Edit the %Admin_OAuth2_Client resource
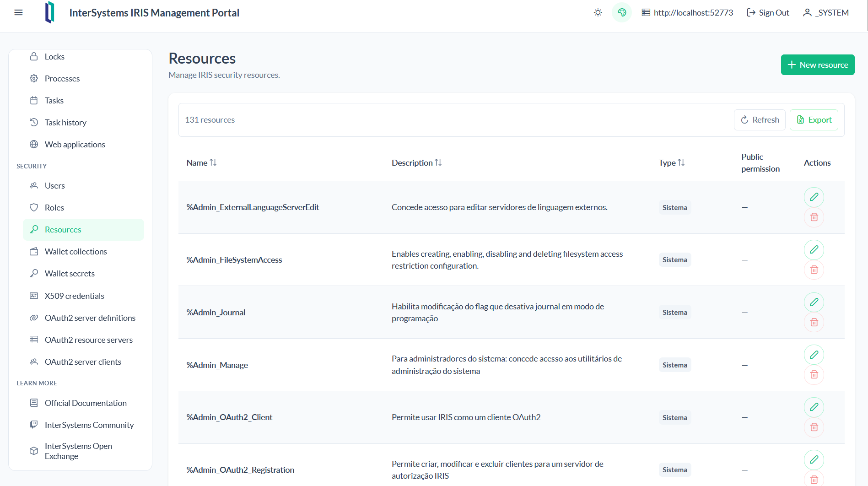The image size is (868, 486). tap(814, 407)
